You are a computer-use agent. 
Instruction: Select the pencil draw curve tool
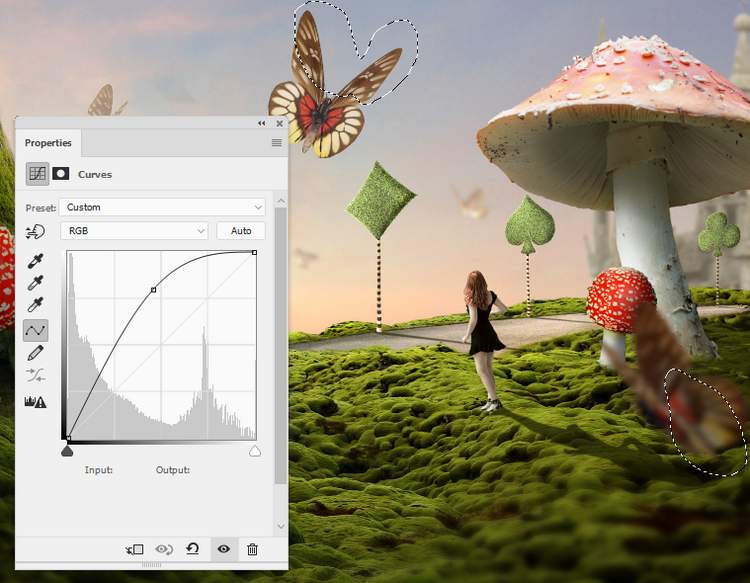point(36,353)
